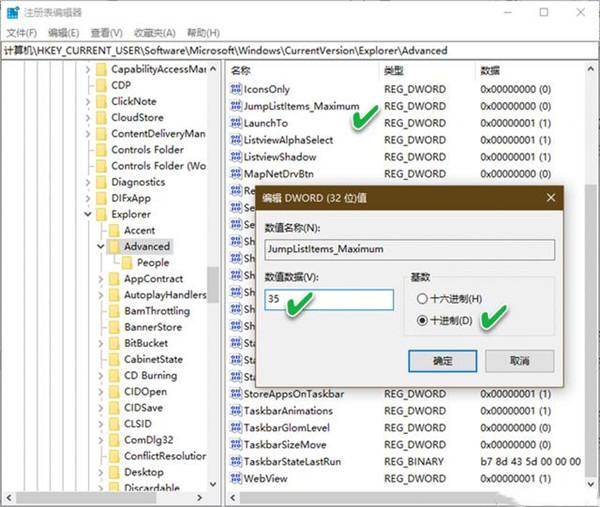Expand the CapabilityAccessManager node
The image size is (600, 507).
pyautogui.click(x=88, y=69)
